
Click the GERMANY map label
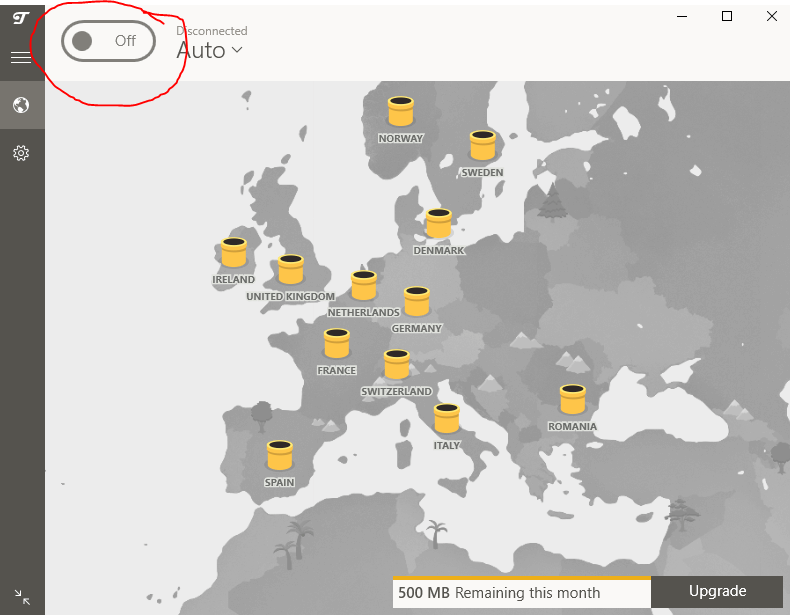click(417, 329)
